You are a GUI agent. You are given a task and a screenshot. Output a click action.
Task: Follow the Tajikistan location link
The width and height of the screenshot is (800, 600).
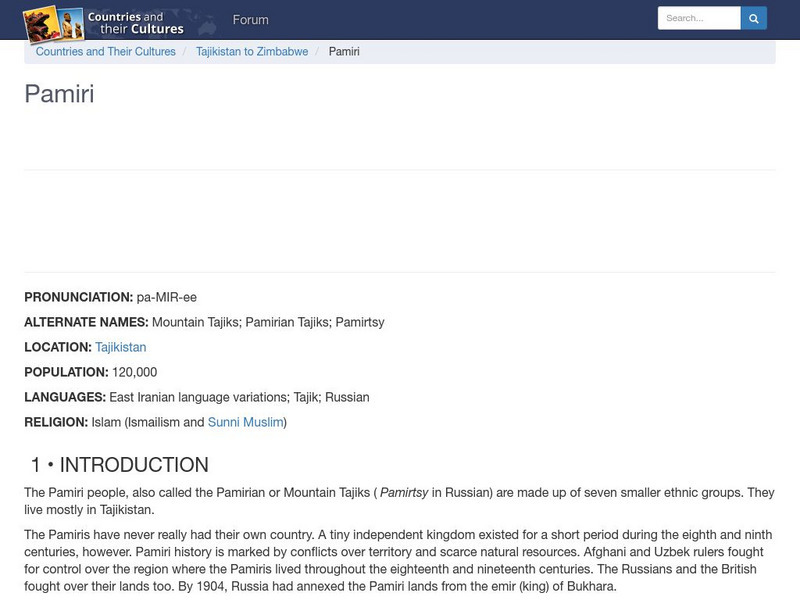click(120, 347)
